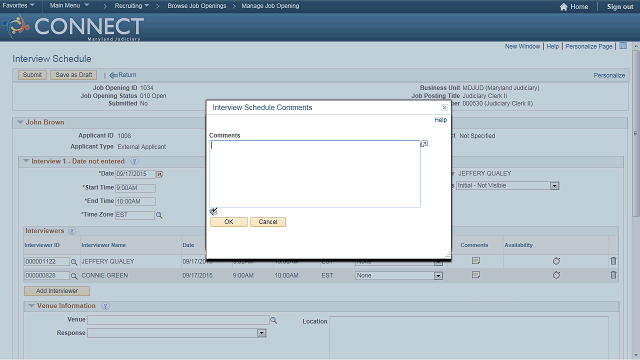Open Interview 1 help question icon
This screenshot has width=640, height=360.
[134, 161]
